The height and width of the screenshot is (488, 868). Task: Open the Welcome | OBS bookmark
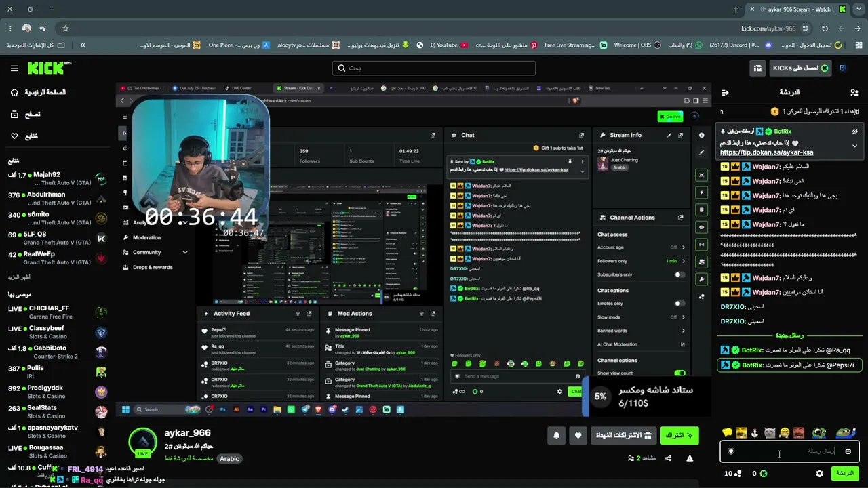pyautogui.click(x=637, y=45)
